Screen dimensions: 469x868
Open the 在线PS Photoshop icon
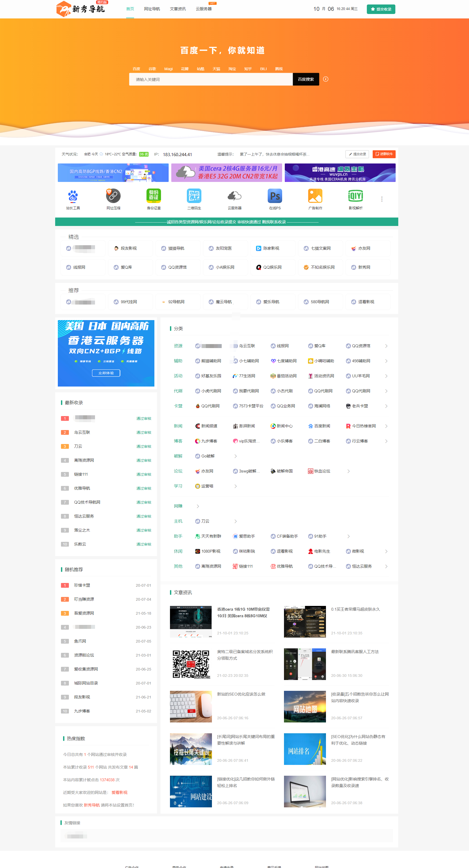click(x=275, y=196)
